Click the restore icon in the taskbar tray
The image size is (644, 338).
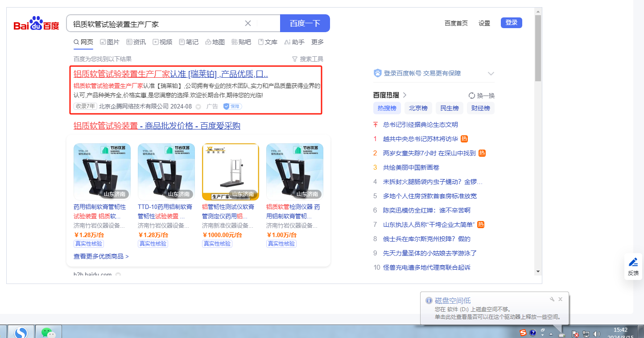(543, 331)
